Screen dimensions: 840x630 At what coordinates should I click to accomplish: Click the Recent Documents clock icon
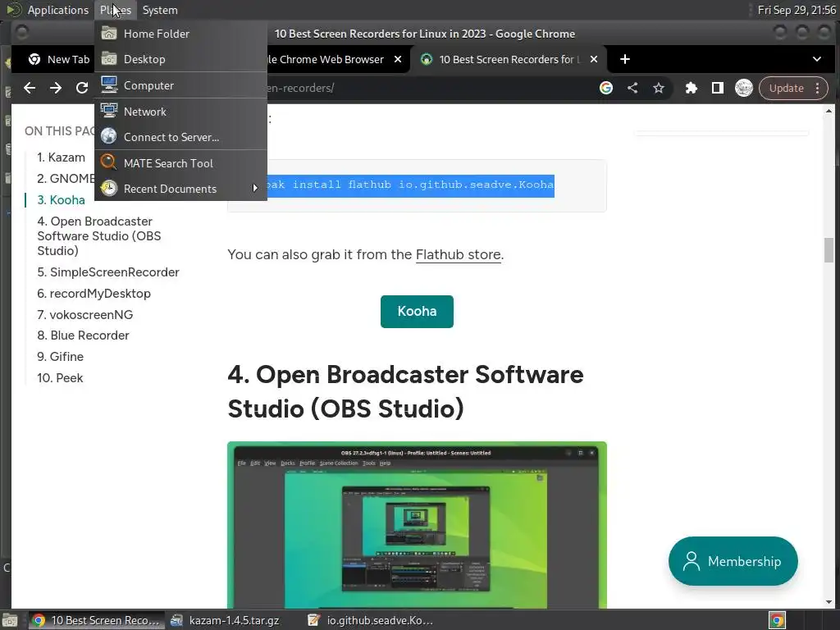click(x=109, y=188)
